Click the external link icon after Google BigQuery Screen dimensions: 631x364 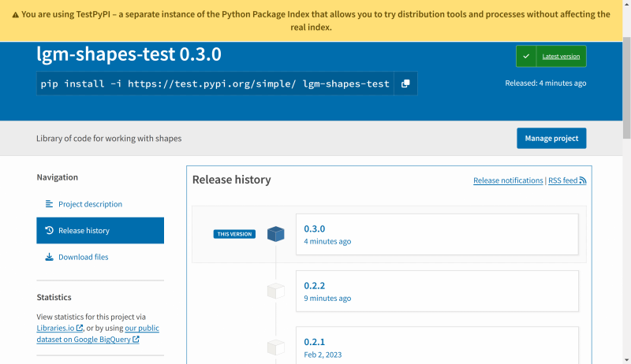136,339
